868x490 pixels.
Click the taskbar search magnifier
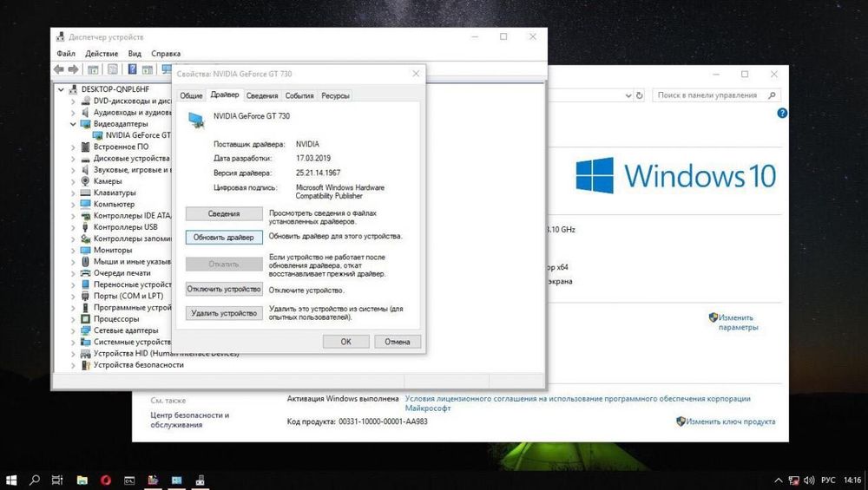coord(35,480)
